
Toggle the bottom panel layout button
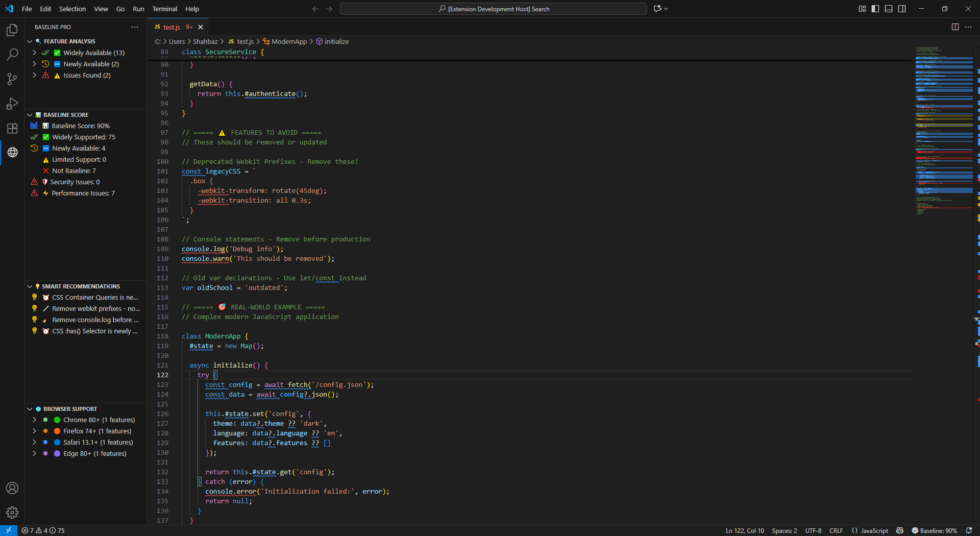tap(889, 9)
